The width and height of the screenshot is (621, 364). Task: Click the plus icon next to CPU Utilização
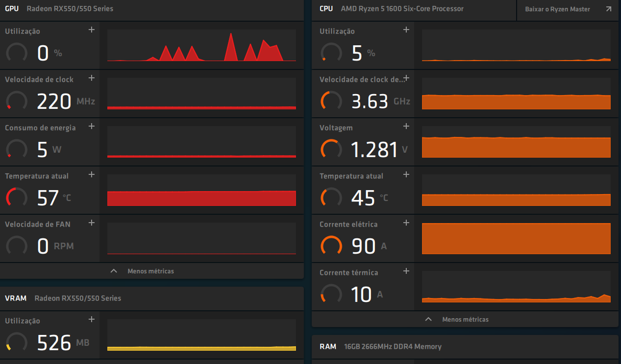(x=406, y=30)
